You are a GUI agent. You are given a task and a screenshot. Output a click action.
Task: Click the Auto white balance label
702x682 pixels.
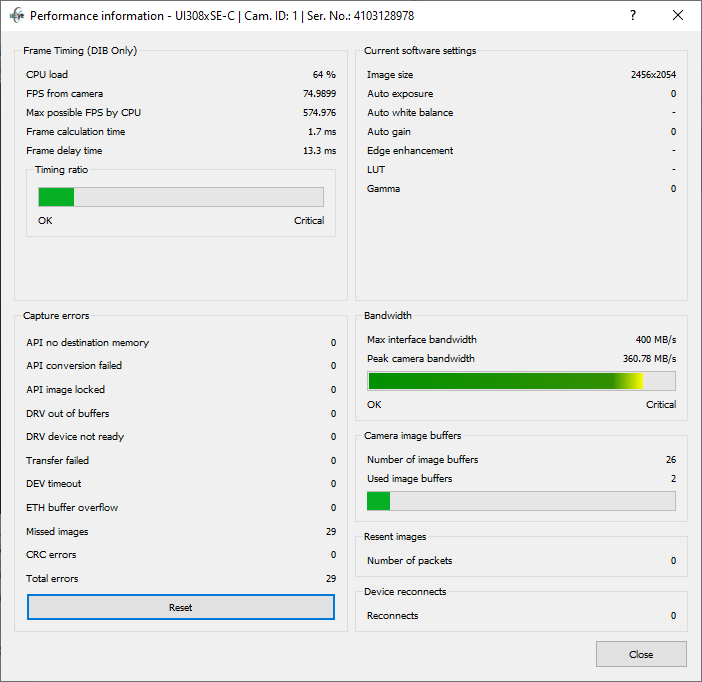pyautogui.click(x=410, y=112)
